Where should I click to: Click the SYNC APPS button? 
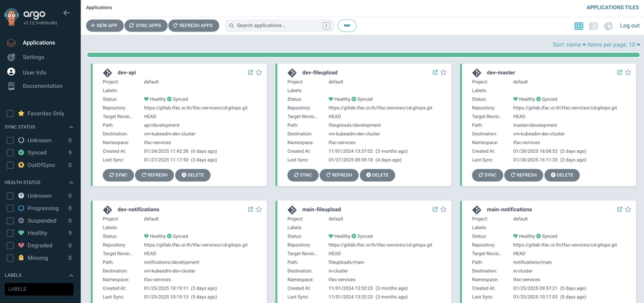pos(146,25)
